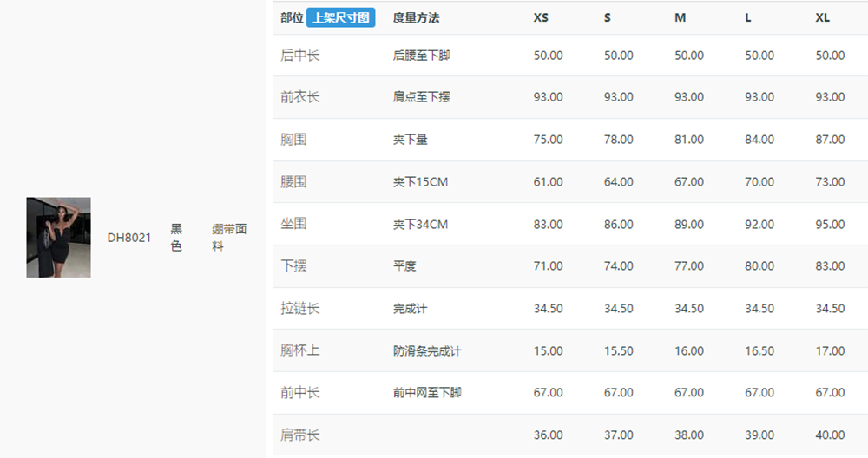Click 胸围 XS value 75.00

coord(548,140)
